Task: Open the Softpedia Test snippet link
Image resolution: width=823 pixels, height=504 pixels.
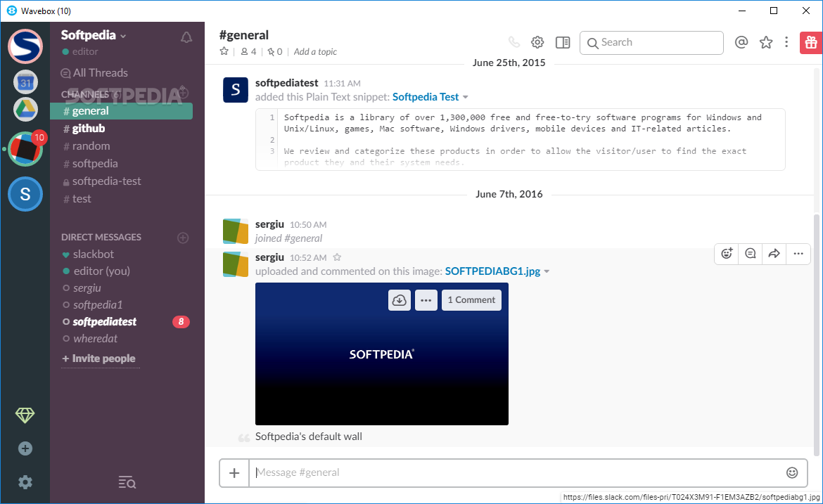Action: click(426, 97)
